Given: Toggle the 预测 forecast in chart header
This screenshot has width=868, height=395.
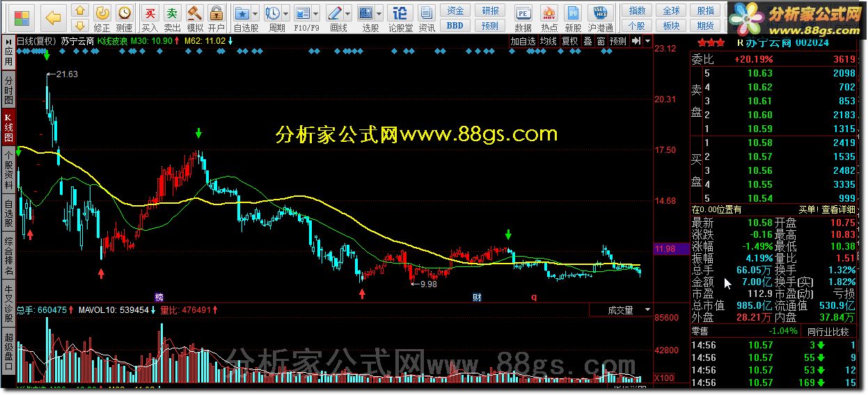Looking at the screenshot, I should 618,41.
